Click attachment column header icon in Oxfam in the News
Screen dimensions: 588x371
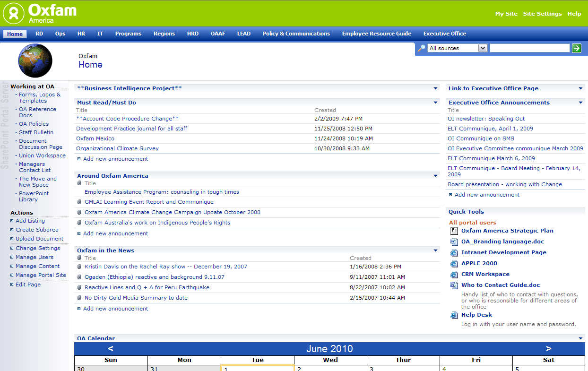pos(79,258)
